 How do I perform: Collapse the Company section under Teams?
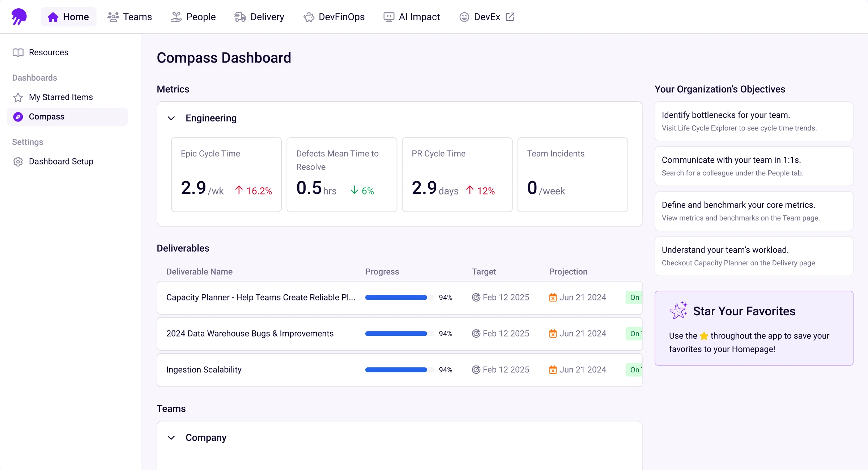point(171,438)
